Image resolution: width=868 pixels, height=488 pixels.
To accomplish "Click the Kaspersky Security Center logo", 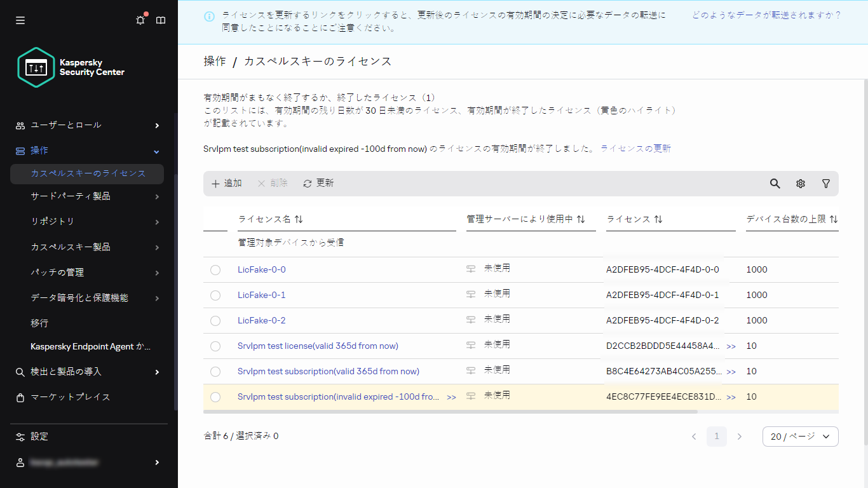I will [x=71, y=67].
